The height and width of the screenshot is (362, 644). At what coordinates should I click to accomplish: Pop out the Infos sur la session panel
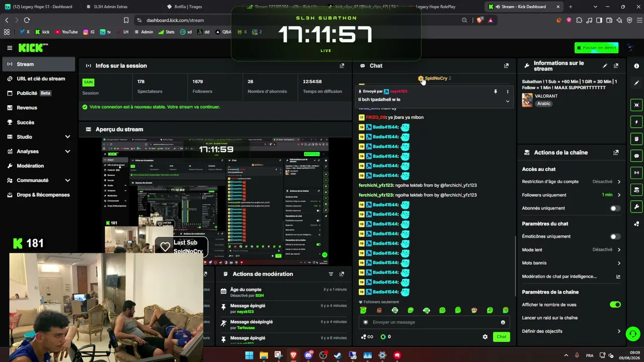click(x=342, y=66)
